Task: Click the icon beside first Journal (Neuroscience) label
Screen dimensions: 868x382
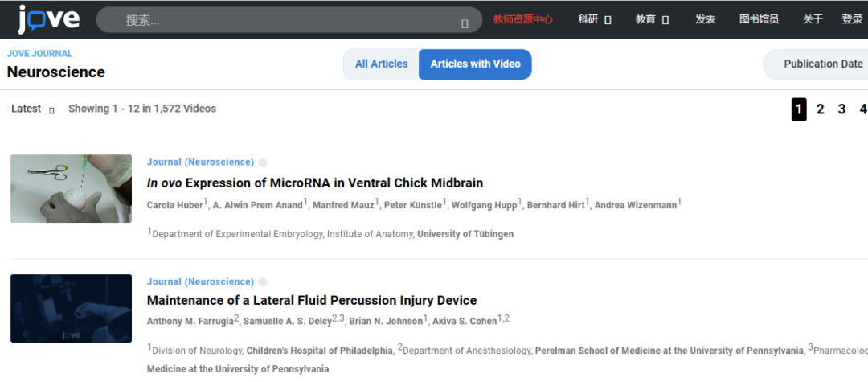Action: [x=263, y=162]
